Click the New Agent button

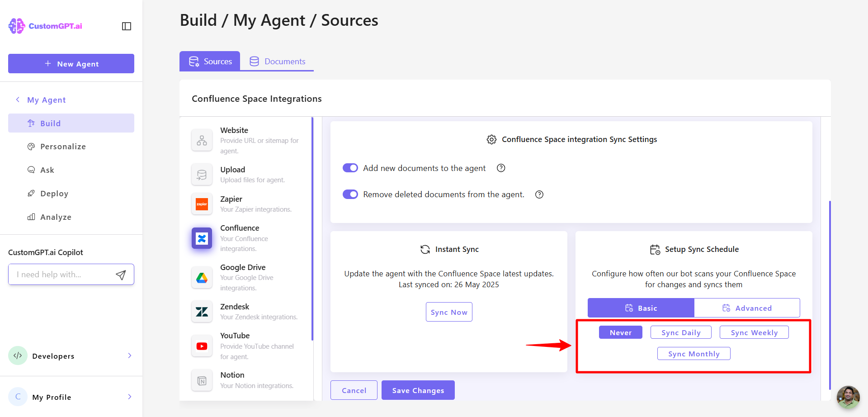[71, 63]
